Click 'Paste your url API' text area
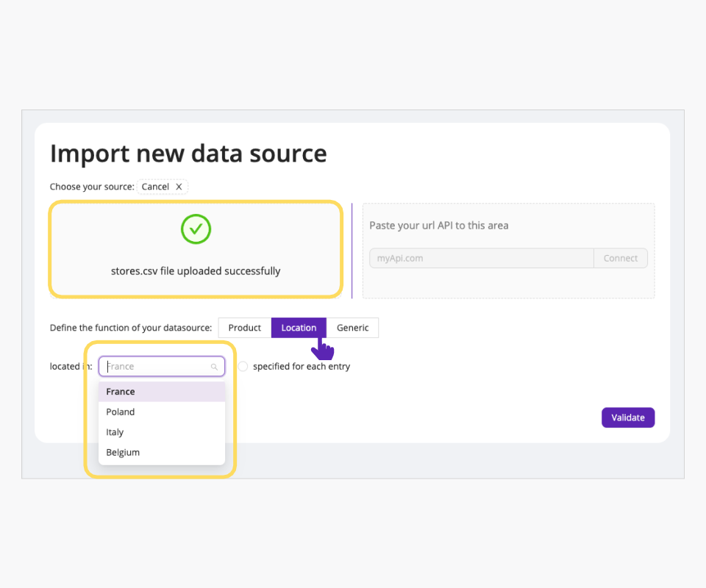Screen dimensions: 706x588 tap(439, 226)
